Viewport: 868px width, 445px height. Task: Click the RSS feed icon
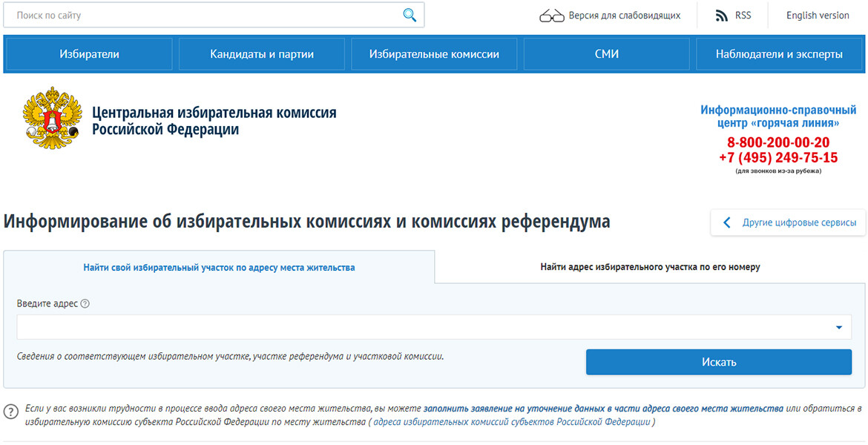721,16
